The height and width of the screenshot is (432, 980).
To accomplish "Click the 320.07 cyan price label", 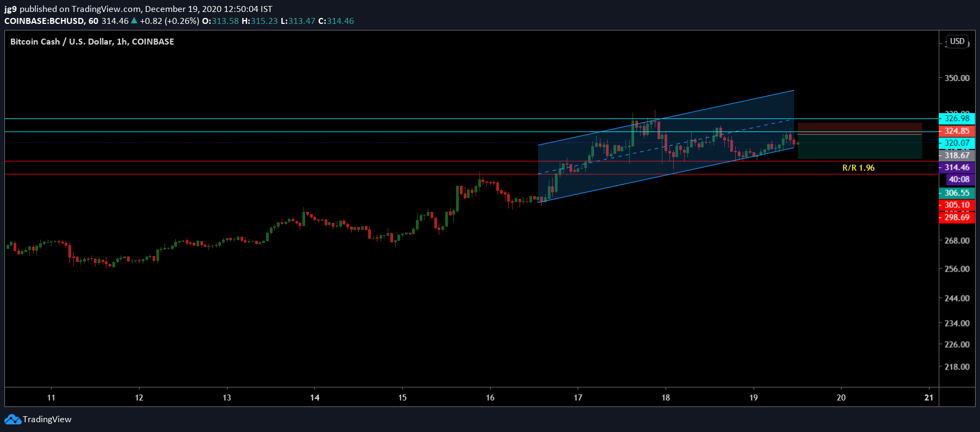I will tap(957, 143).
